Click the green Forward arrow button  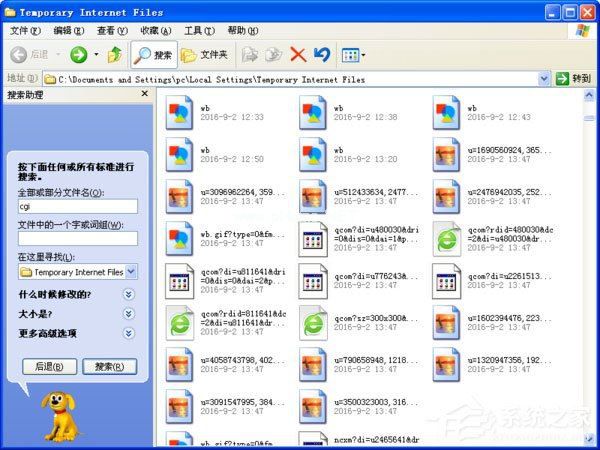(x=78, y=55)
